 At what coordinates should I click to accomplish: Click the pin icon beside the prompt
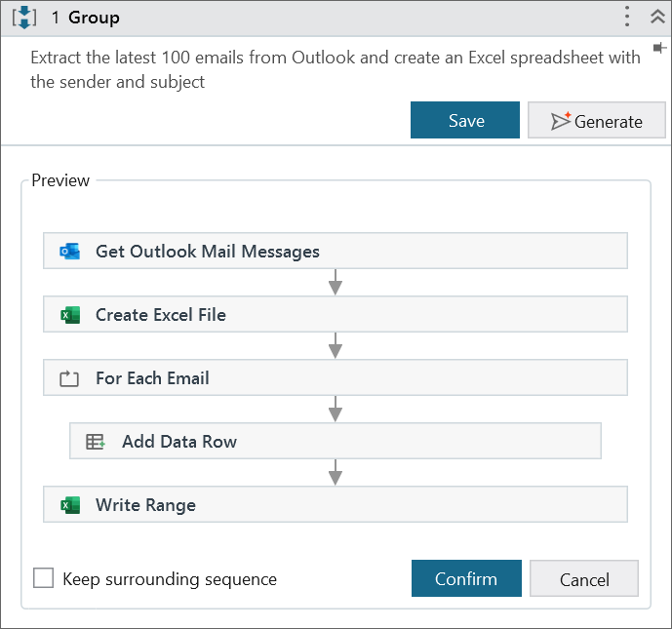tap(660, 48)
